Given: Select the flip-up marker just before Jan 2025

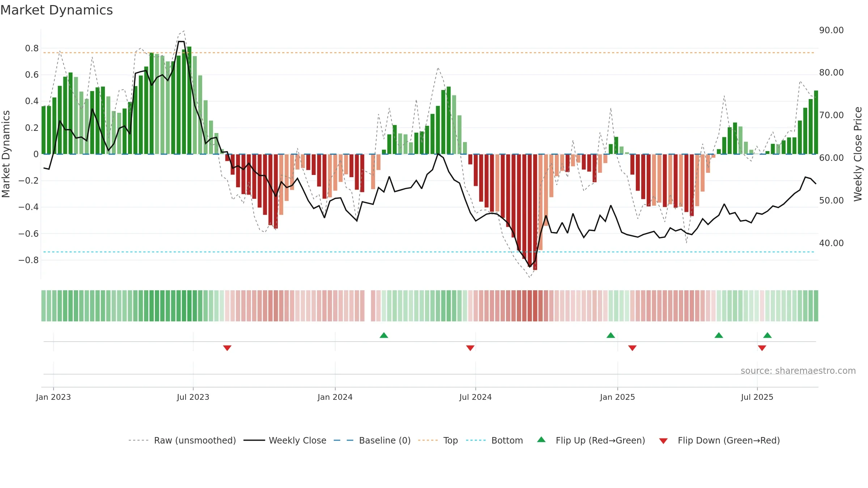Looking at the screenshot, I should (610, 335).
